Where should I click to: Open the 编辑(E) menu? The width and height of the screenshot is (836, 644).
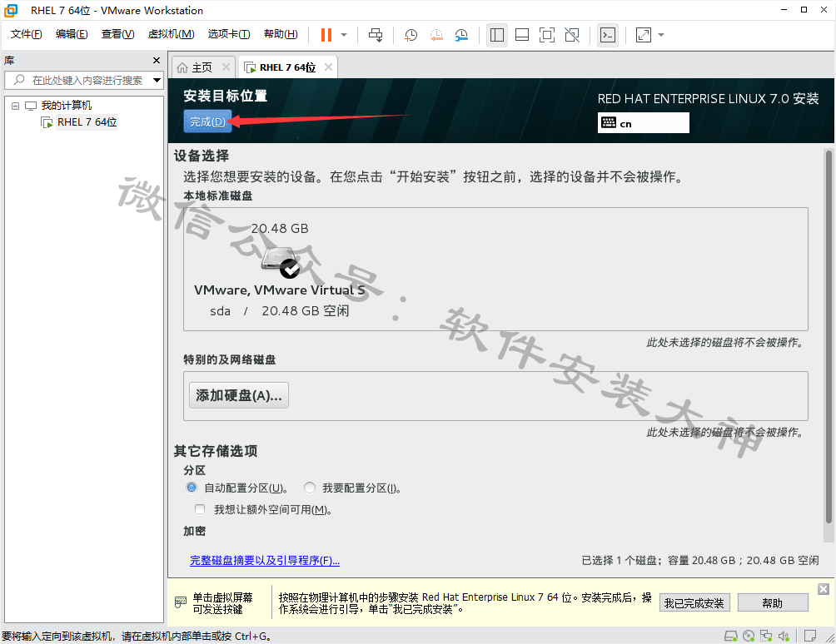(72, 34)
